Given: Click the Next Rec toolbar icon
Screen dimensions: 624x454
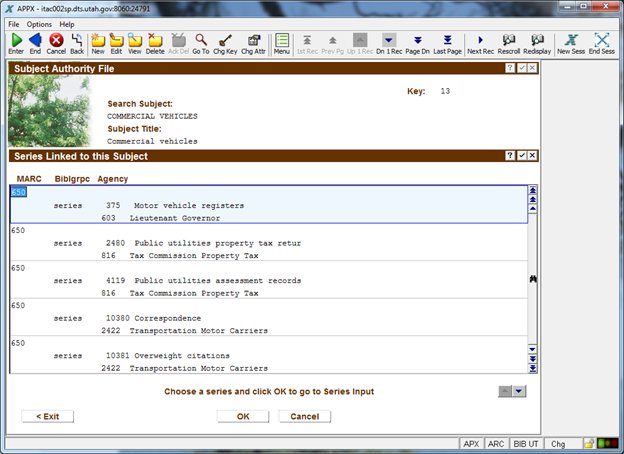Looking at the screenshot, I should pyautogui.click(x=480, y=42).
